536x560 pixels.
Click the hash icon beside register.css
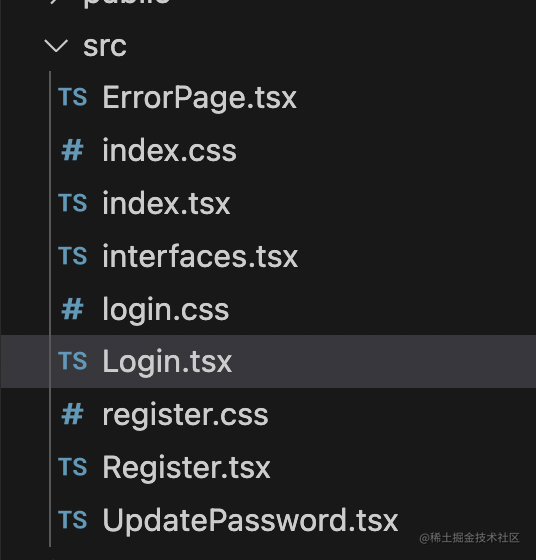72,414
